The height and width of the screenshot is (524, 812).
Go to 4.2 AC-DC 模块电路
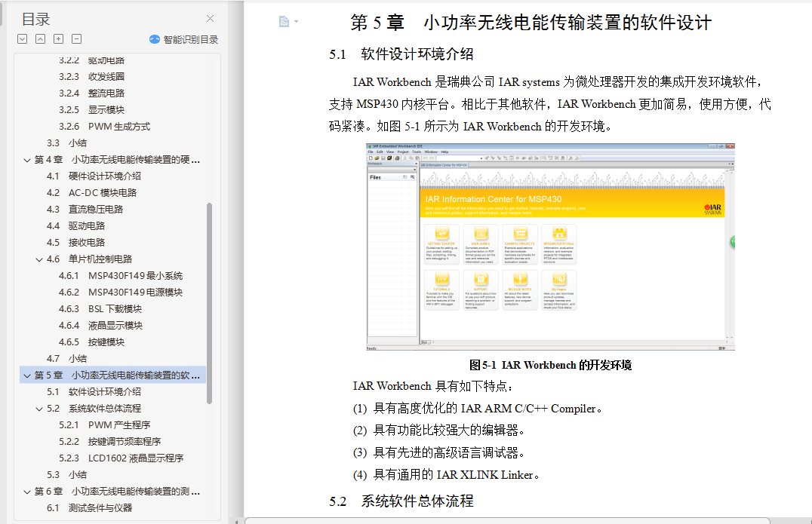91,192
